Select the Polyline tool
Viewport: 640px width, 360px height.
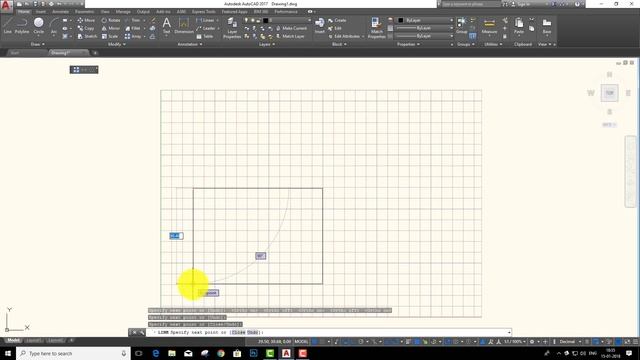coord(22,25)
